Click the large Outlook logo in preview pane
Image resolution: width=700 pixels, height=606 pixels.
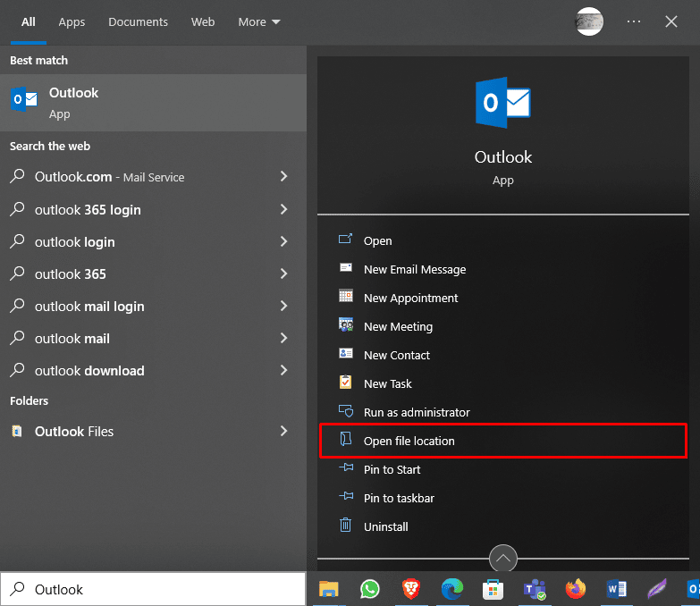pos(503,103)
